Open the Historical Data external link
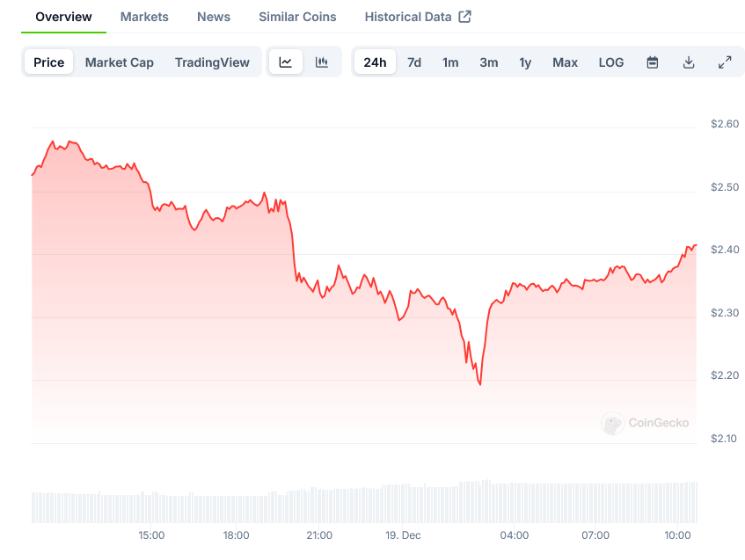Image resolution: width=745 pixels, height=560 pixels. 418,17
